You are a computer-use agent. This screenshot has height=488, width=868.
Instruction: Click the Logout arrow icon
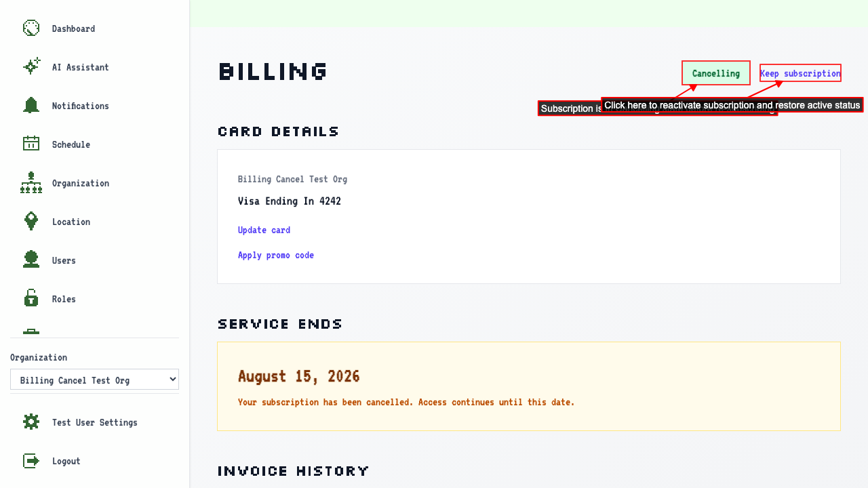31,460
